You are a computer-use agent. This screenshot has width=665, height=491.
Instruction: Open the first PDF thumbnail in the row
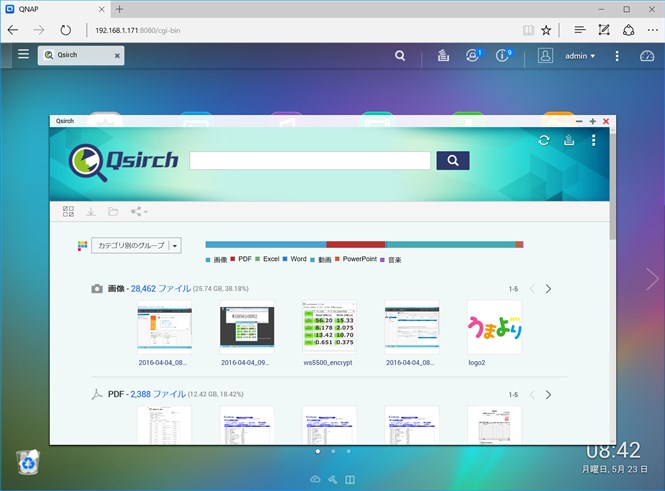pyautogui.click(x=165, y=425)
